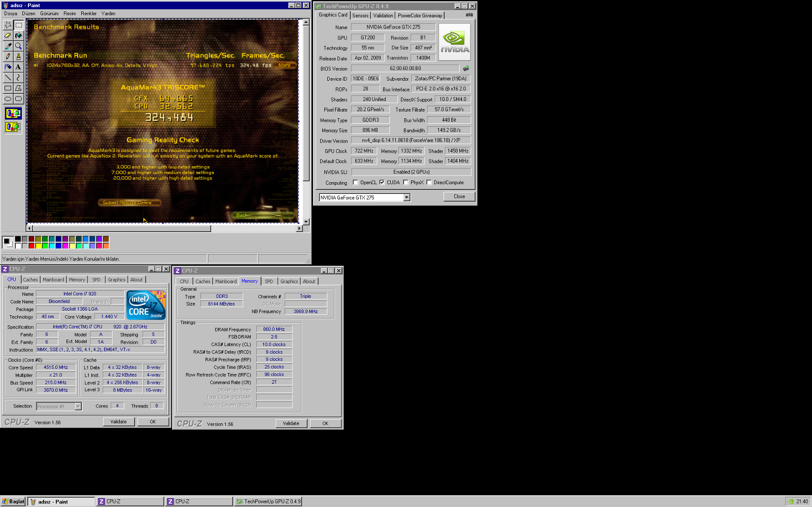Click OK in the right CPU-Z Memory window

(325, 423)
